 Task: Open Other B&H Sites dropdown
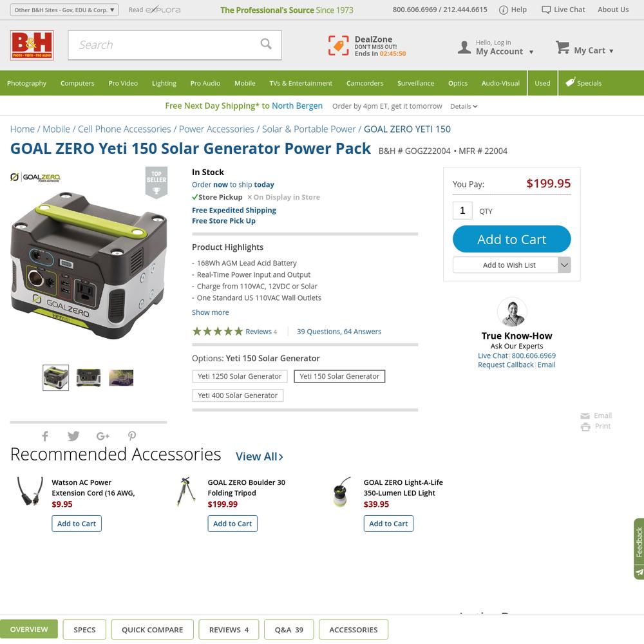coord(64,10)
